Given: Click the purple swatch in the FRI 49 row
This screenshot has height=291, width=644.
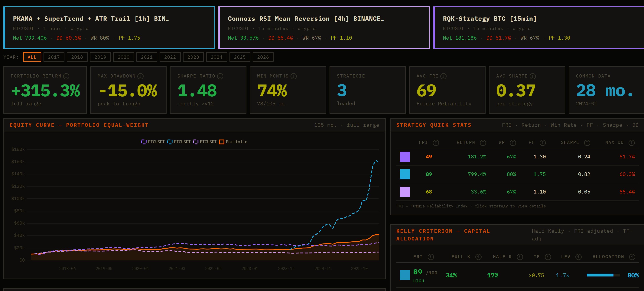Looking at the screenshot, I should 405,157.
